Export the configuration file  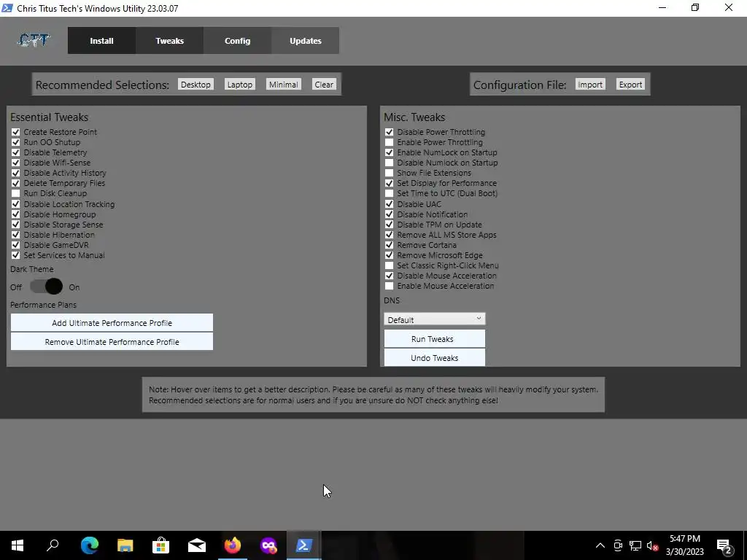pos(631,85)
